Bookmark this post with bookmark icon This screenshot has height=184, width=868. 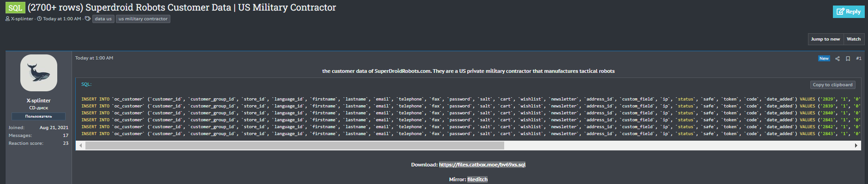pos(848,59)
